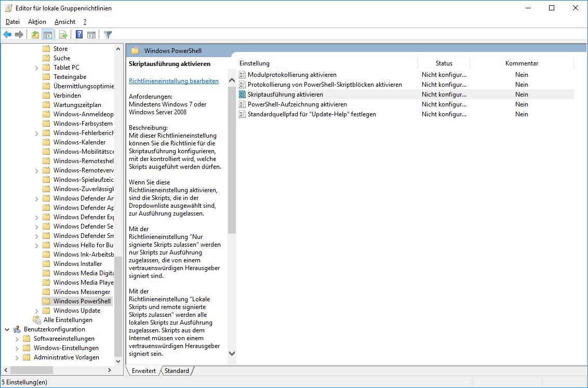
Task: Open the Datei menu
Action: [12, 21]
